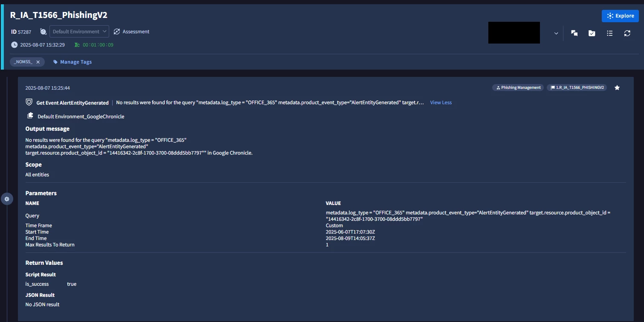
Task: Expand the chevron next to redacted box
Action: click(x=556, y=33)
